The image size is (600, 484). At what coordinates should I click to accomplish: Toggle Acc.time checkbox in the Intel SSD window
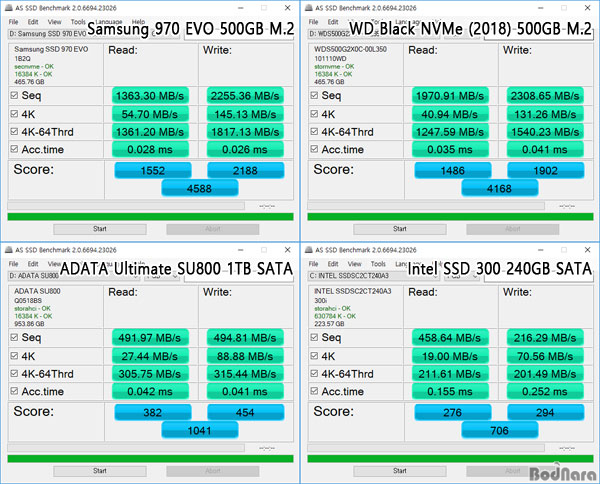(x=313, y=392)
